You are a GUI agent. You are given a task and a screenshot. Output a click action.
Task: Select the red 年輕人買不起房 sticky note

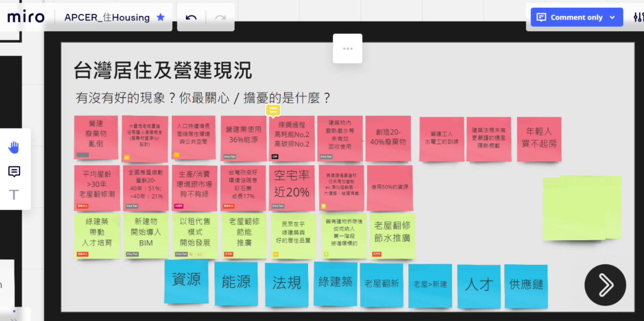(x=539, y=138)
